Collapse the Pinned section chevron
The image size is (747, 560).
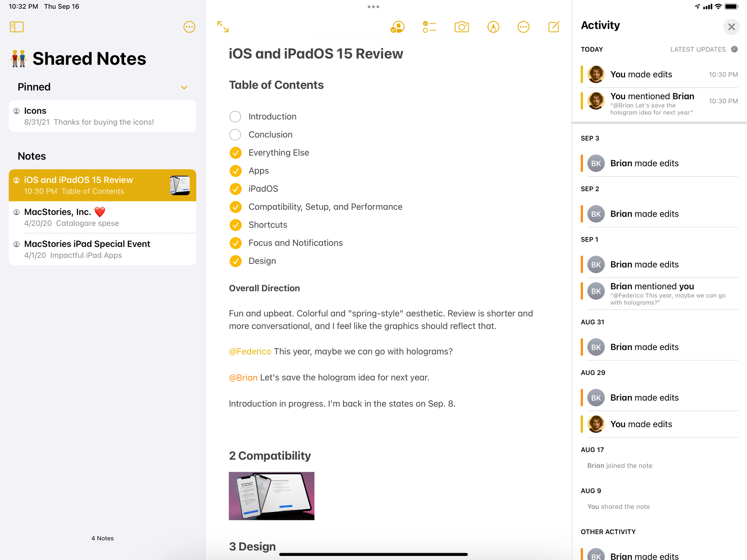click(x=184, y=87)
